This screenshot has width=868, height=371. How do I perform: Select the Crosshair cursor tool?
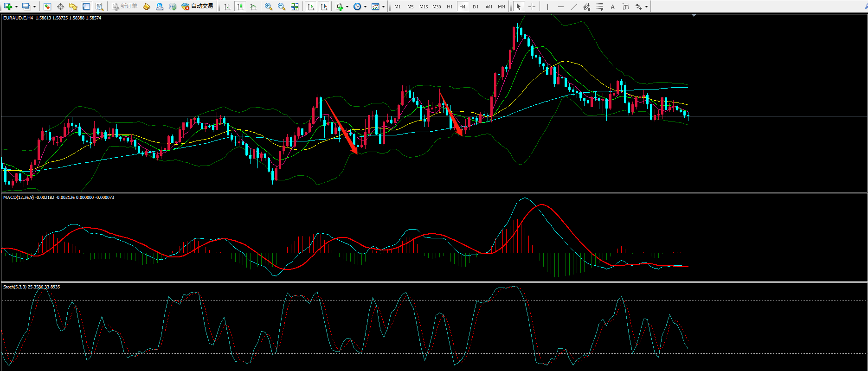(532, 6)
